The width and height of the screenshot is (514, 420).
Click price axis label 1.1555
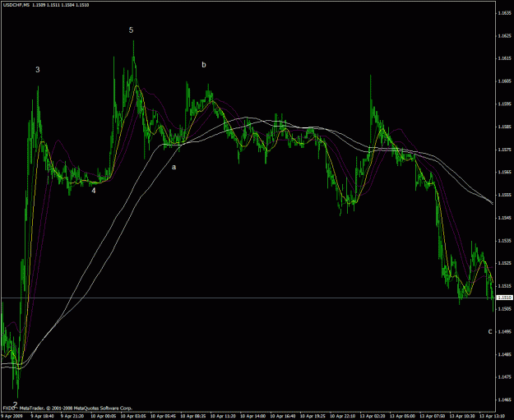(504, 195)
